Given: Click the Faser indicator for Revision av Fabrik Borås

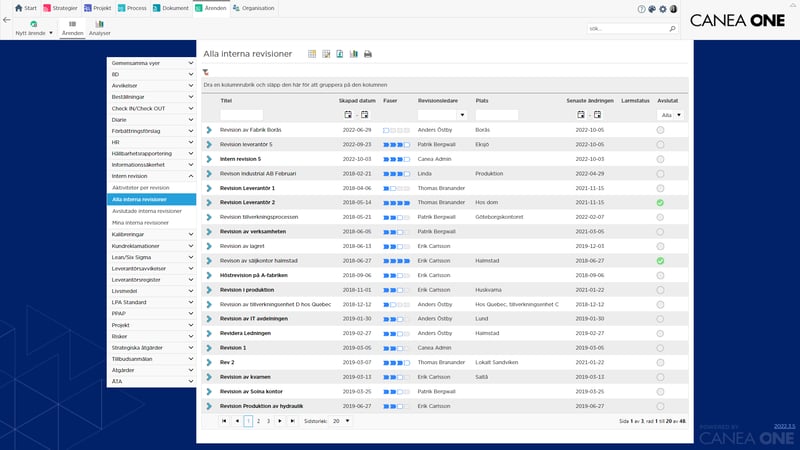Looking at the screenshot, I should tap(396, 131).
